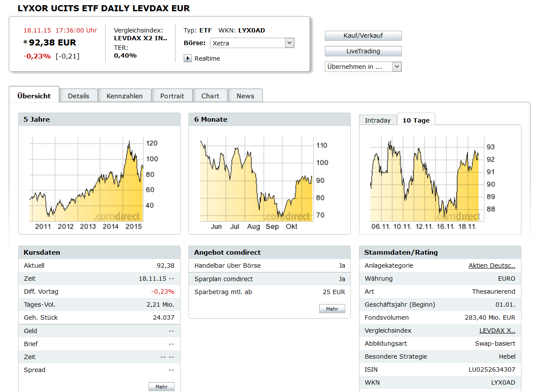Open the News tab

click(245, 96)
